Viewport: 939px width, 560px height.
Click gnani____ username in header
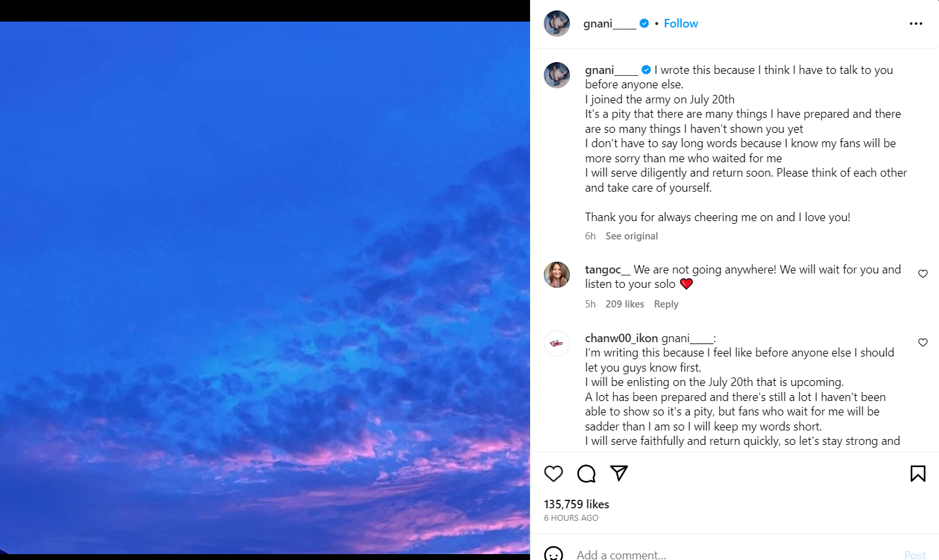coord(609,24)
